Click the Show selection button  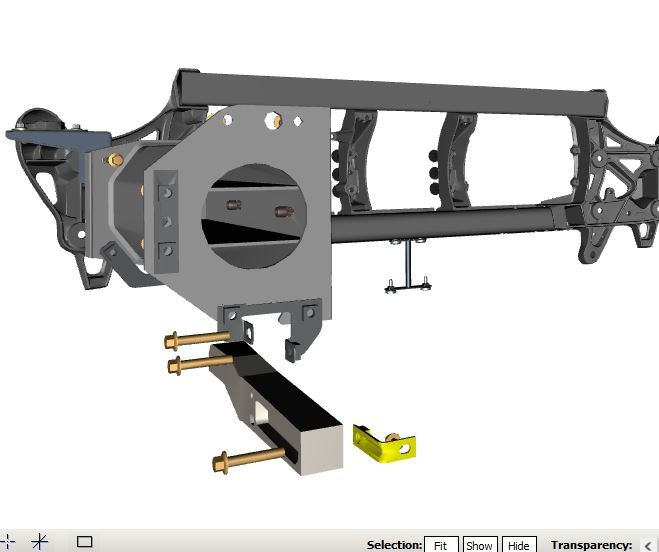pyautogui.click(x=480, y=545)
